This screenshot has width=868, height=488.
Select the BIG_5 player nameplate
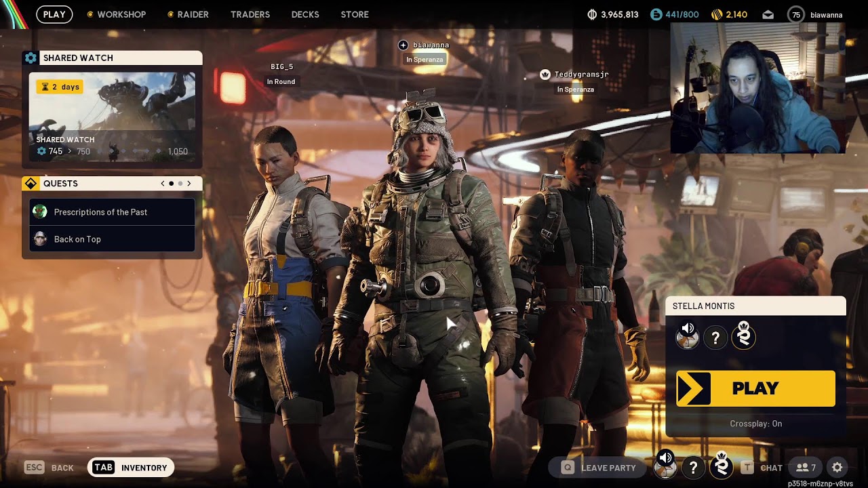pyautogui.click(x=281, y=66)
